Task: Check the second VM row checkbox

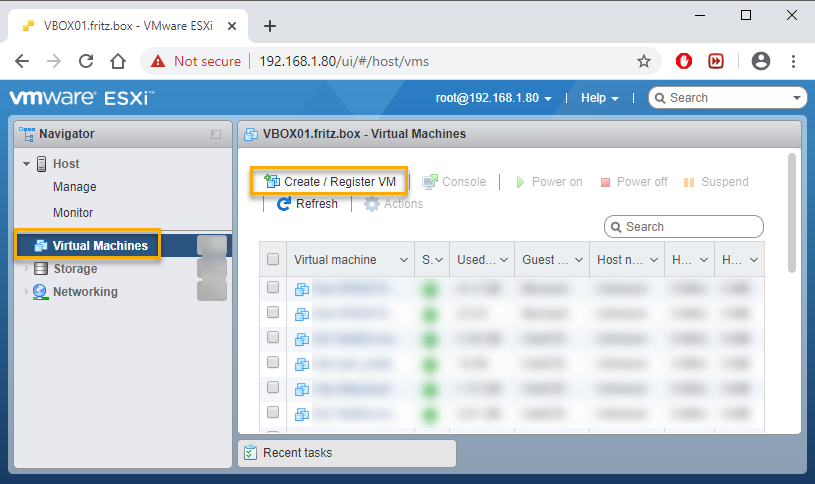Action: point(273,312)
